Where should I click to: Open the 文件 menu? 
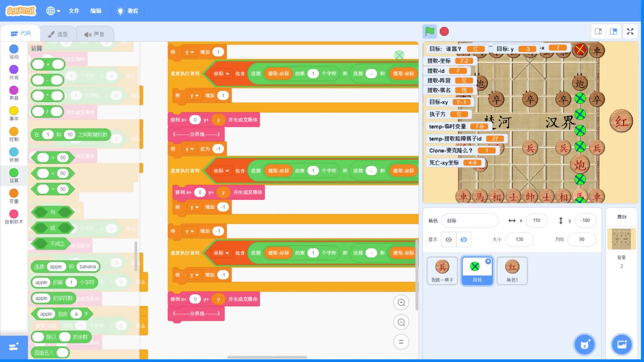[74, 11]
